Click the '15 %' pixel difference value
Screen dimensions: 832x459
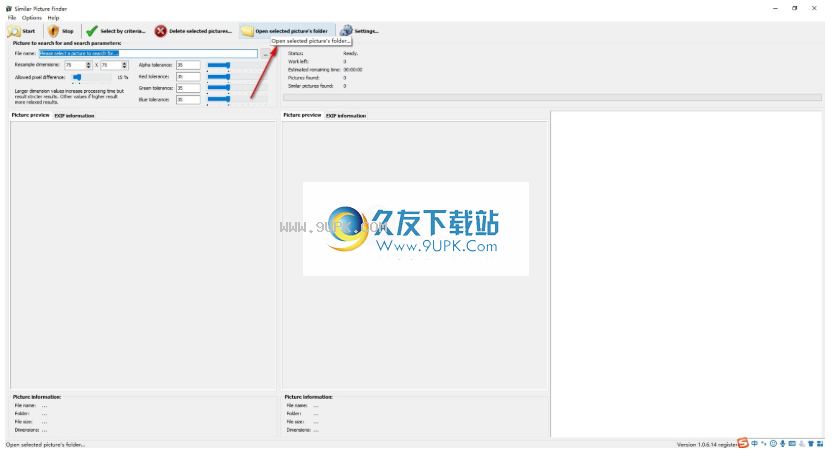click(122, 77)
